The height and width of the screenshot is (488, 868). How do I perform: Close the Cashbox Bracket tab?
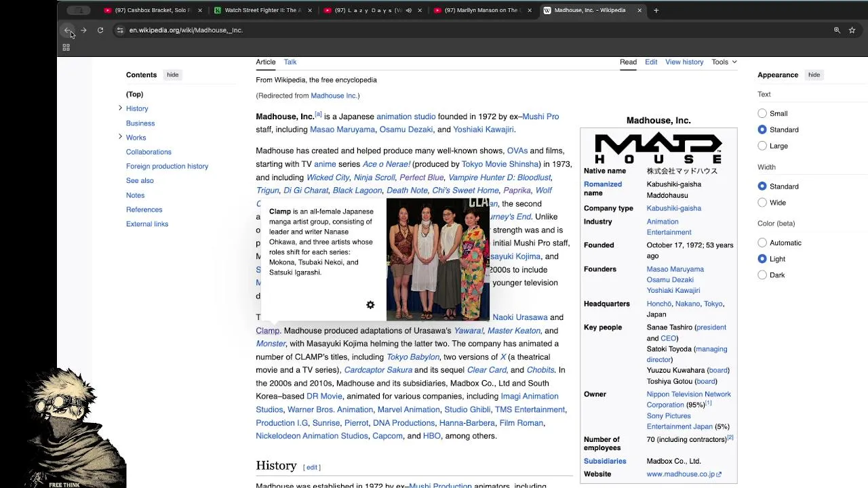(x=200, y=10)
